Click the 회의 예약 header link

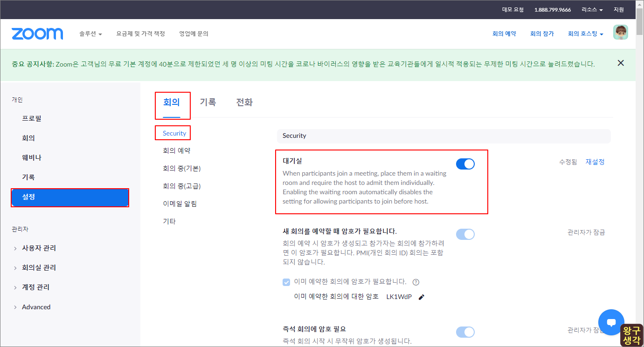coord(504,34)
